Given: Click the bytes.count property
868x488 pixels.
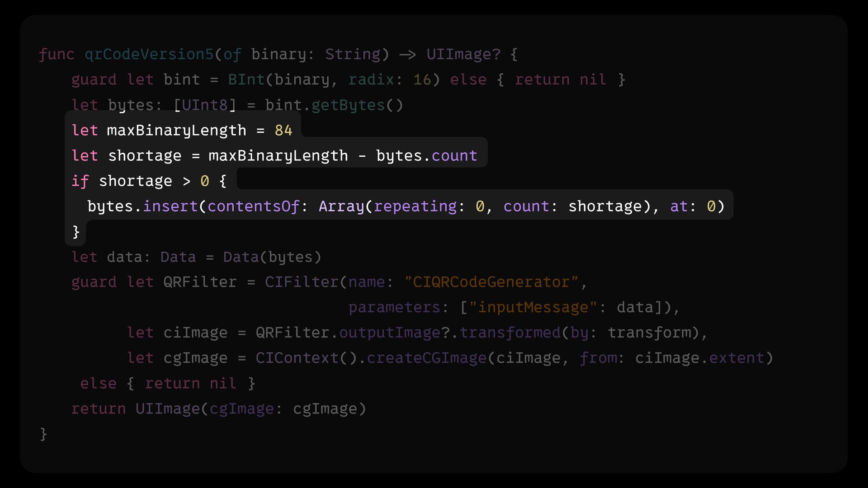Looking at the screenshot, I should tap(454, 155).
